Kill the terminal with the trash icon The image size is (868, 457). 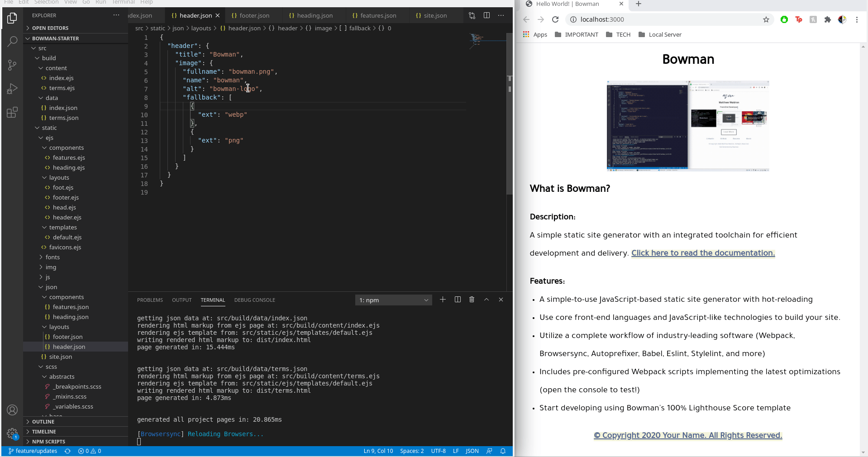click(x=472, y=300)
